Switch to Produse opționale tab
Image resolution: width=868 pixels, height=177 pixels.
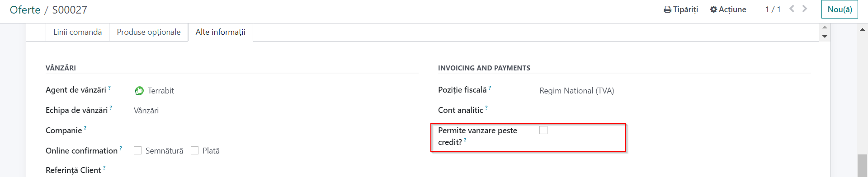pos(149,32)
